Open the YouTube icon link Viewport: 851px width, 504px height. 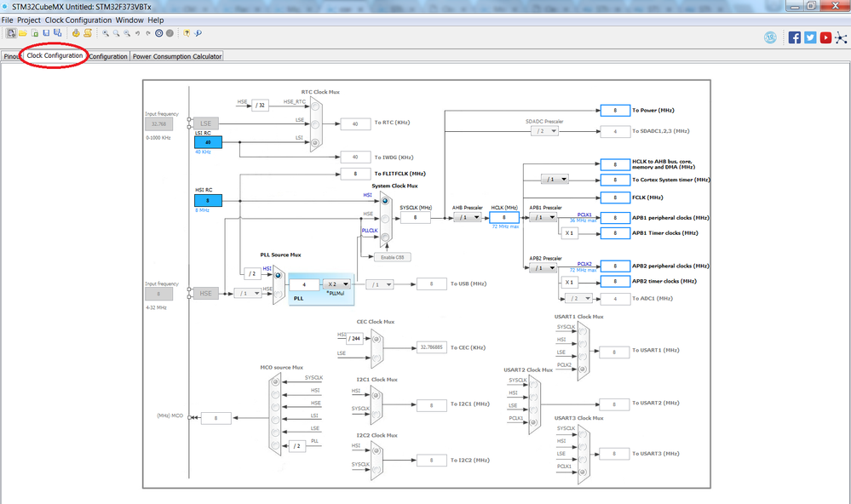point(825,37)
